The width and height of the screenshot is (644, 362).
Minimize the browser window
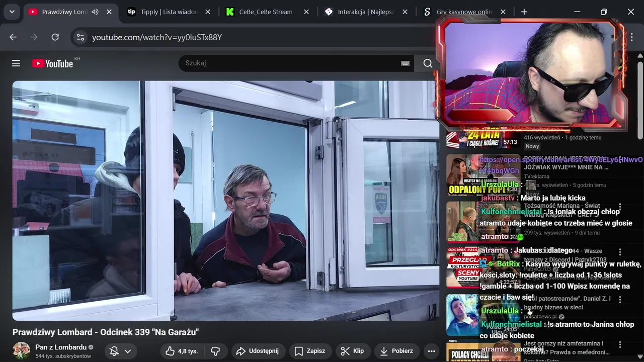coord(577,12)
